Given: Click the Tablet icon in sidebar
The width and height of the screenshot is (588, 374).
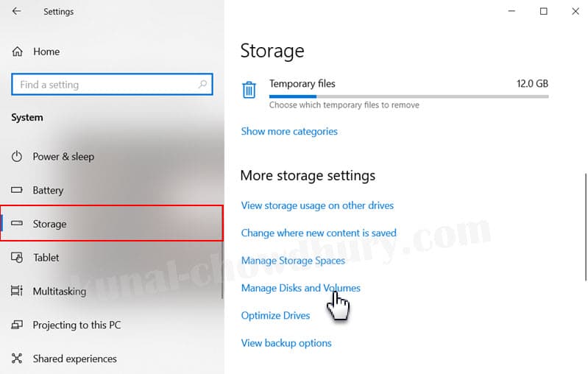Looking at the screenshot, I should click(18, 258).
